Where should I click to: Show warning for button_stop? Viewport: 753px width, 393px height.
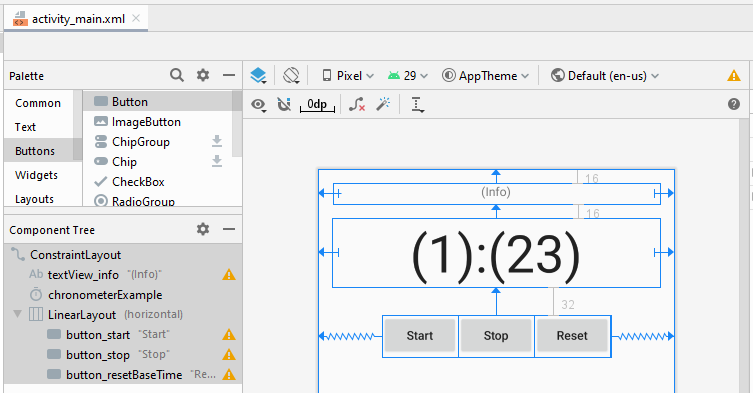[229, 355]
